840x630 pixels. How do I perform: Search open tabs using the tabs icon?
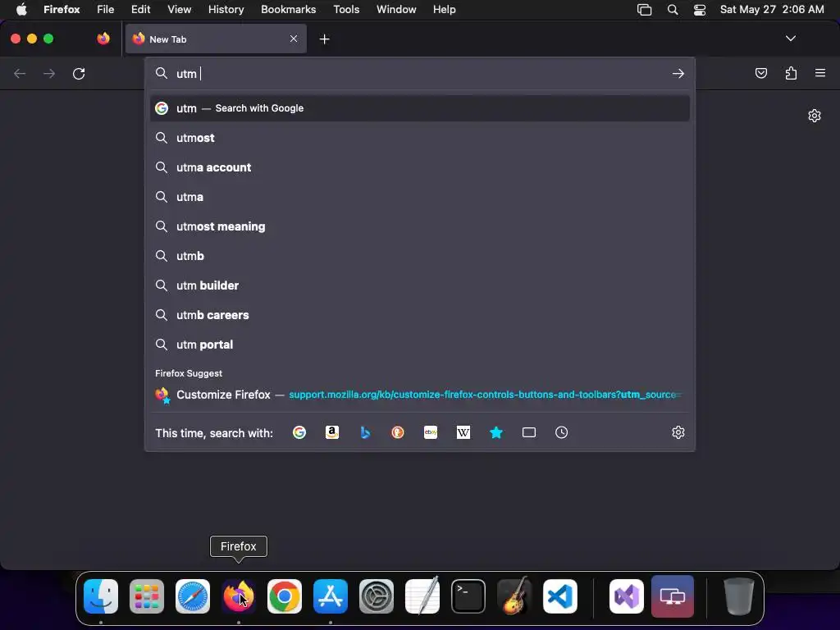[529, 432]
